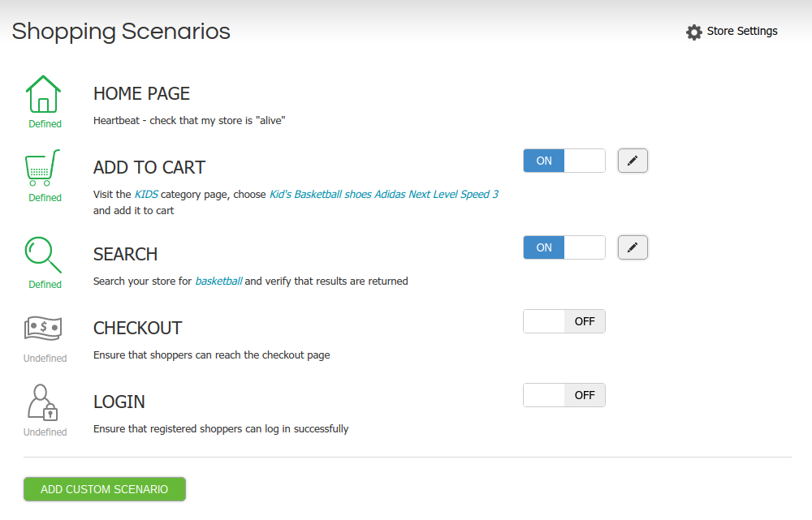Open the Store Settings link
812x520 pixels.
point(741,32)
